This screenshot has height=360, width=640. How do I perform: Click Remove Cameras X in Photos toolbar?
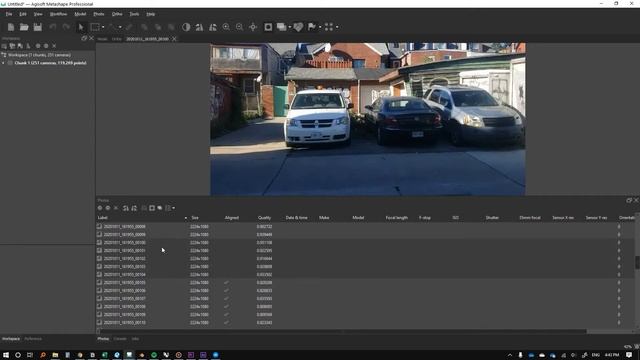(116, 208)
